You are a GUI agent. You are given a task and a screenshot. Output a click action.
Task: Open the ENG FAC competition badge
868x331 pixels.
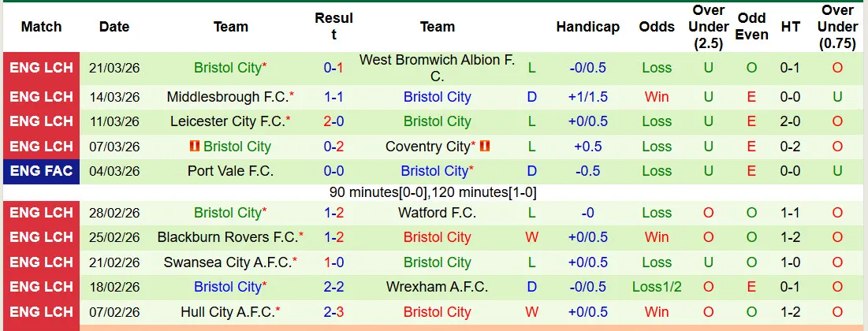click(41, 171)
